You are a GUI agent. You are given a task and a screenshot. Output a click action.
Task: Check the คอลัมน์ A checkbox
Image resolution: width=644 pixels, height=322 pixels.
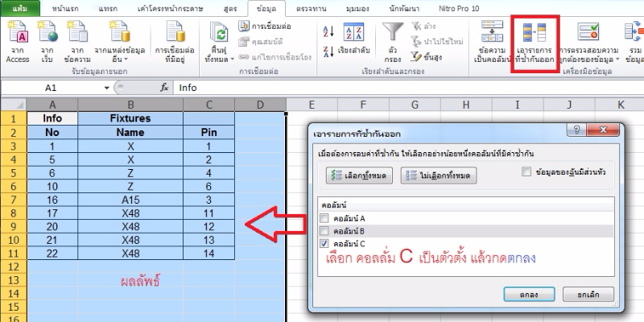[x=324, y=218]
